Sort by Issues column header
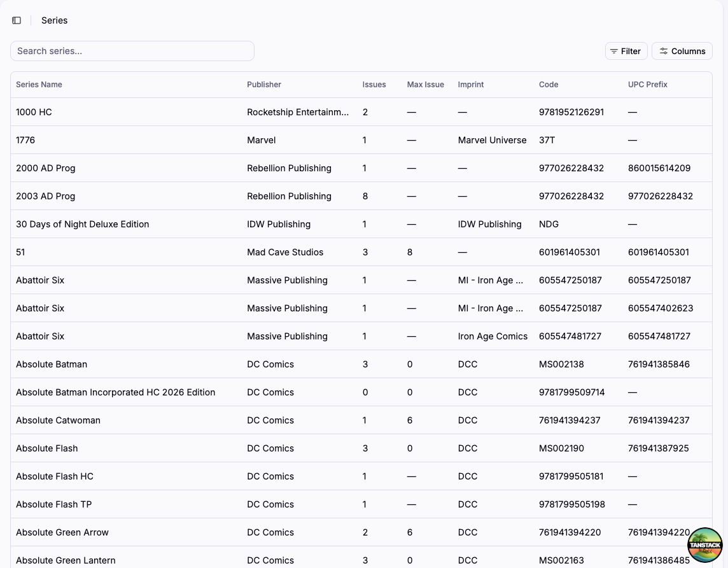This screenshot has height=568, width=728. coord(374,85)
